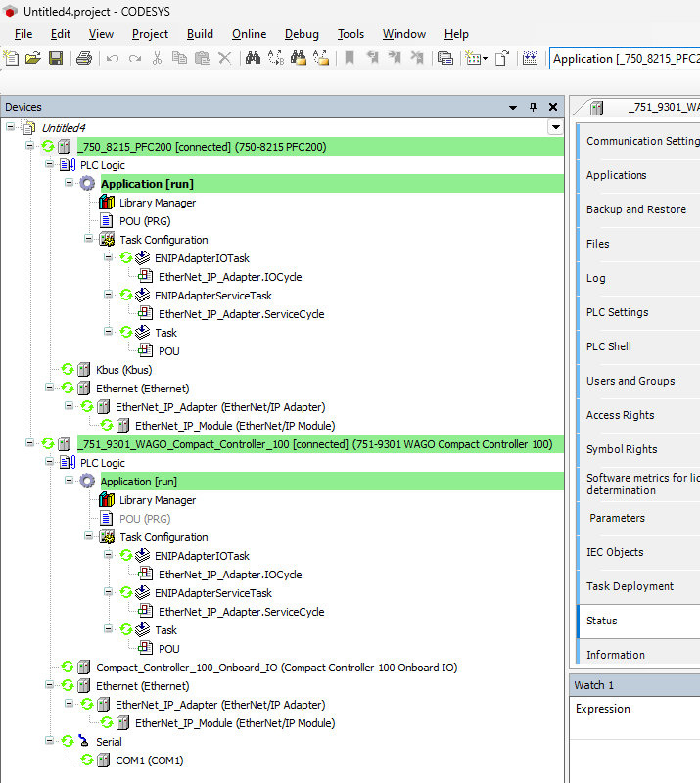Screen dimensions: 700x783
Task: Click the Open Project folder icon
Action: [x=33, y=58]
